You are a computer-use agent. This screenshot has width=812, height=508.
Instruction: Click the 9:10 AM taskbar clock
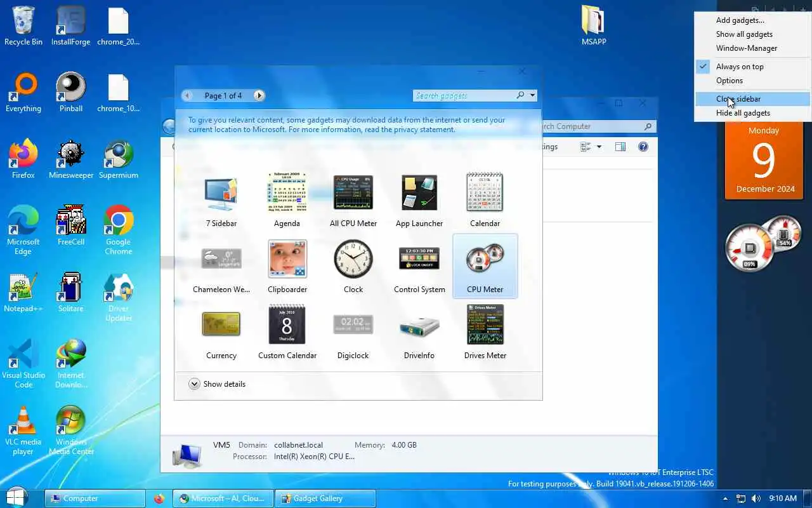tap(782, 498)
